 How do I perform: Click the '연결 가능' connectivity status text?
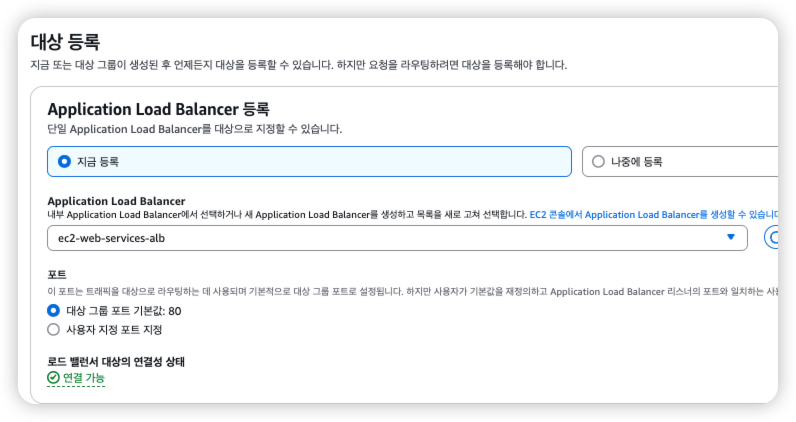[84, 378]
